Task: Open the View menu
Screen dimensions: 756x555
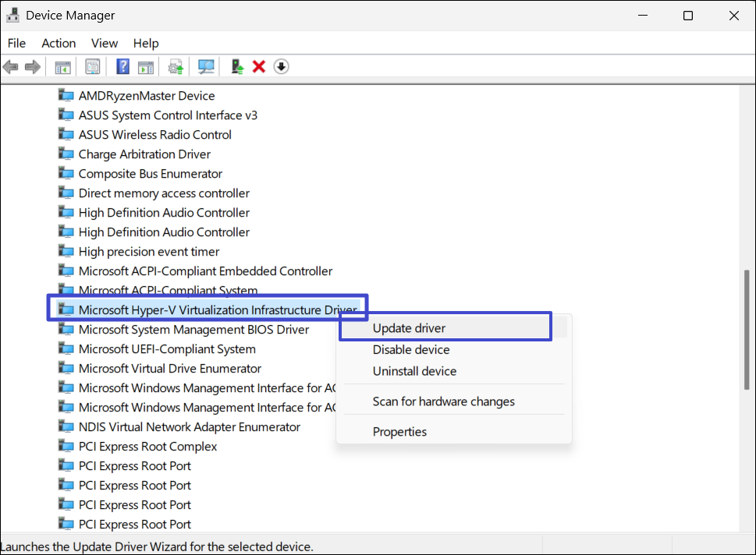Action: click(x=104, y=43)
